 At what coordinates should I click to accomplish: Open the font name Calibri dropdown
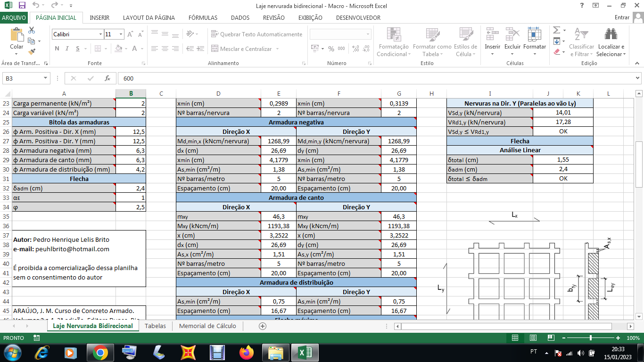[100, 34]
